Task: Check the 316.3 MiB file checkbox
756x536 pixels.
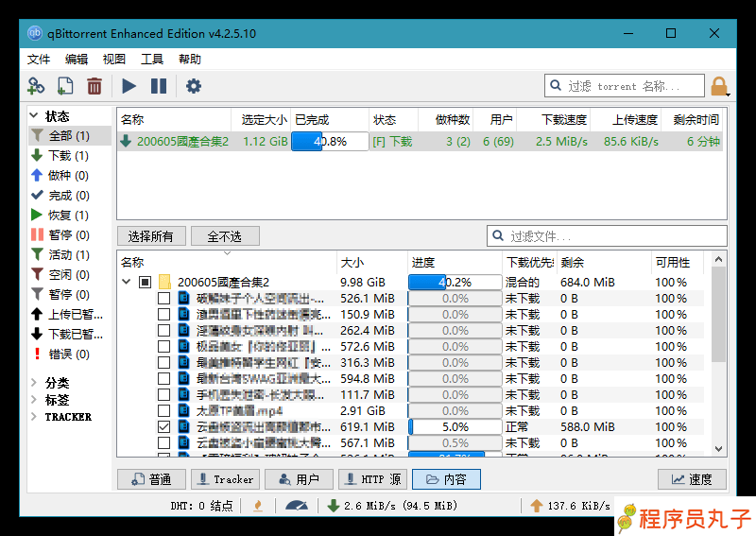Action: coord(163,362)
